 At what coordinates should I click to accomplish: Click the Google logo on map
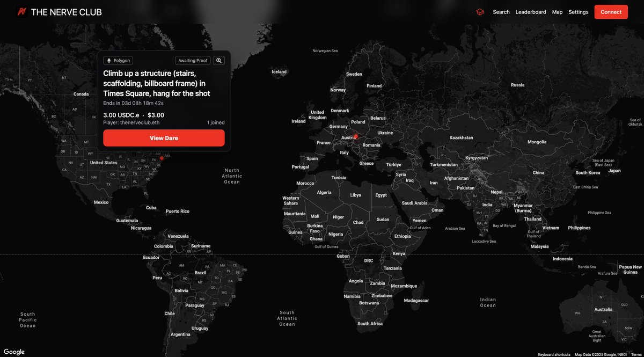click(14, 352)
